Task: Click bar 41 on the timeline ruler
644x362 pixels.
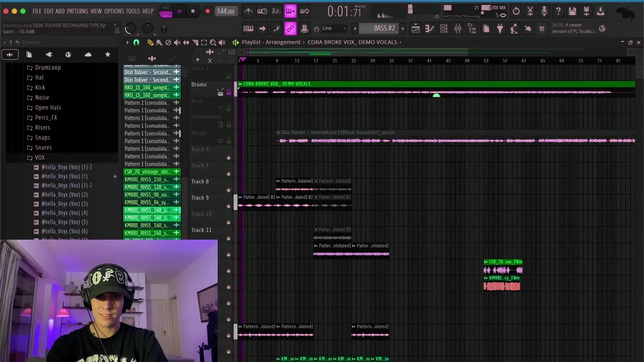Action: pos(429,61)
